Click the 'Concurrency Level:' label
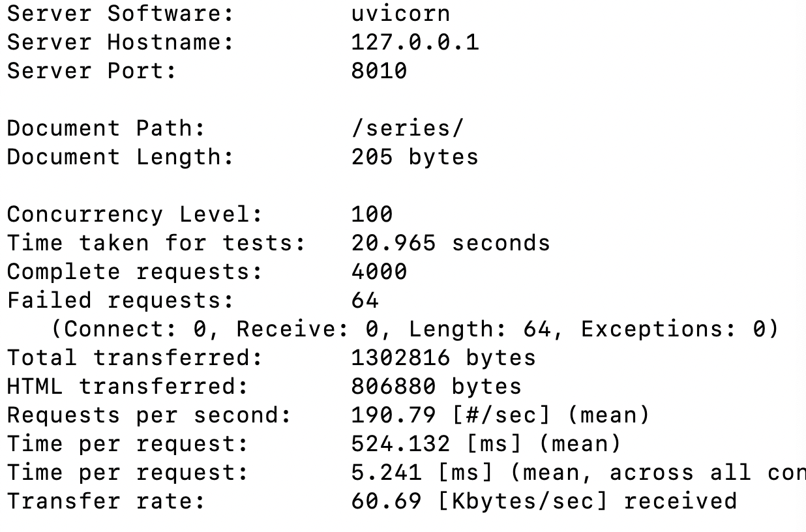806x532 pixels. click(134, 214)
